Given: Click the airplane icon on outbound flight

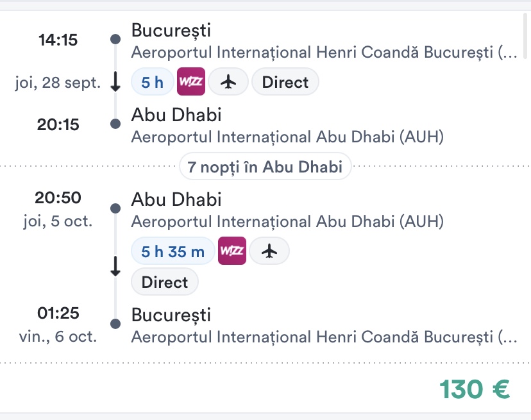Looking at the screenshot, I should point(229,82).
